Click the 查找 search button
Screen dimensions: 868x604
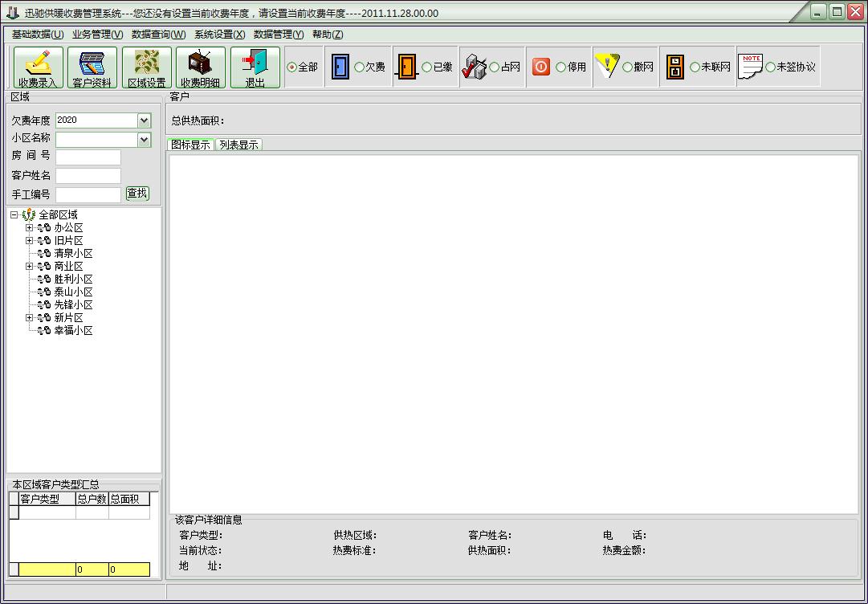(x=137, y=194)
